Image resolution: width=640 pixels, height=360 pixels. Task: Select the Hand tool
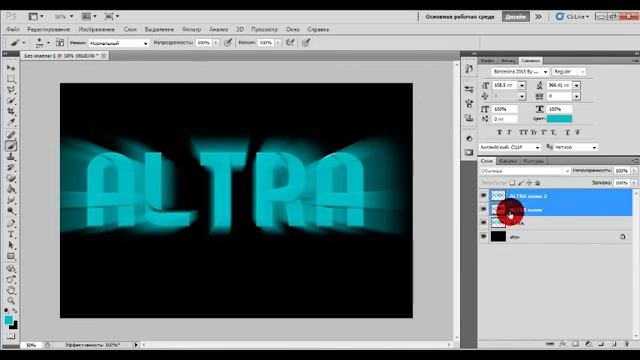pyautogui.click(x=11, y=290)
